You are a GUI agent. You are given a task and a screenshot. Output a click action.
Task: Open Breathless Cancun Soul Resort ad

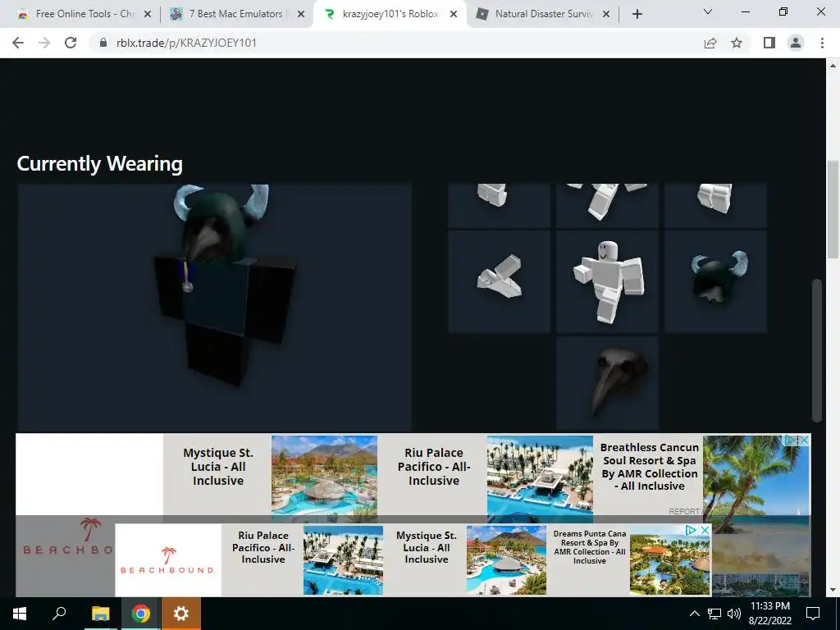coord(702,475)
